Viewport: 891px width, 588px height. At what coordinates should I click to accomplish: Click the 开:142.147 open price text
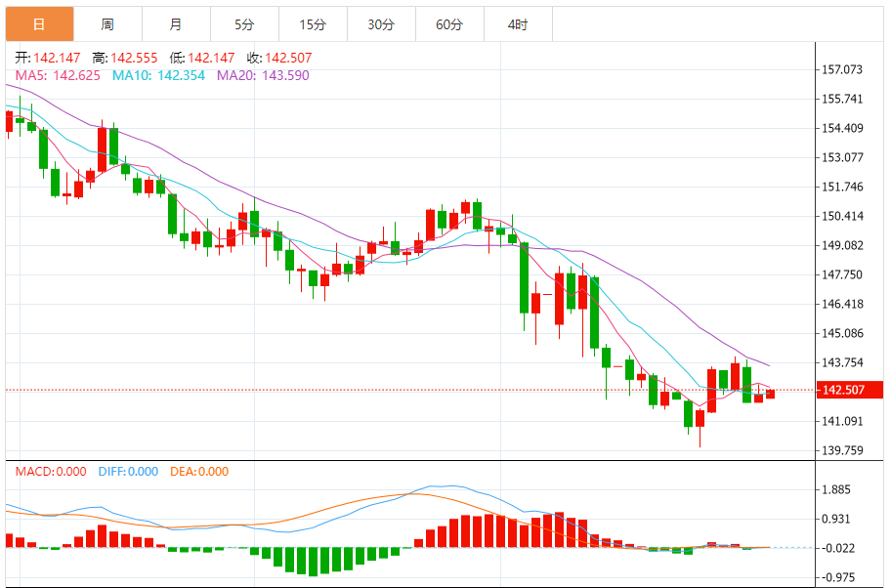pos(48,58)
